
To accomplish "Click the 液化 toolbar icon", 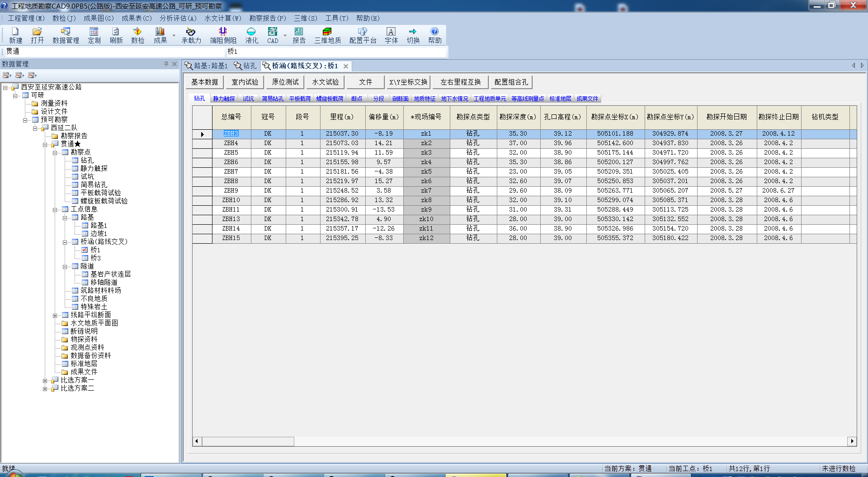I will (251, 35).
